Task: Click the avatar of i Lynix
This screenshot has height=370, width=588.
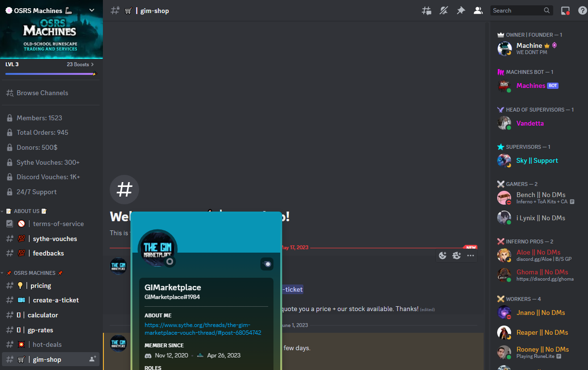Action: (504, 218)
